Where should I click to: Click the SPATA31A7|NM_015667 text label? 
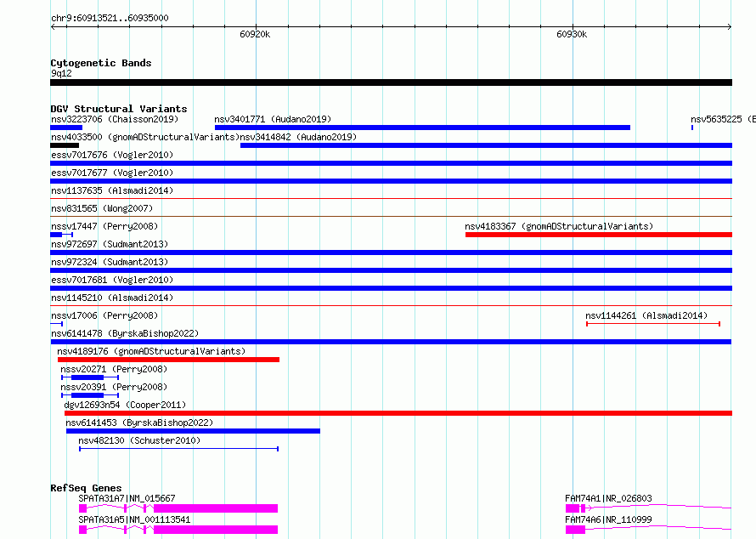pos(127,498)
